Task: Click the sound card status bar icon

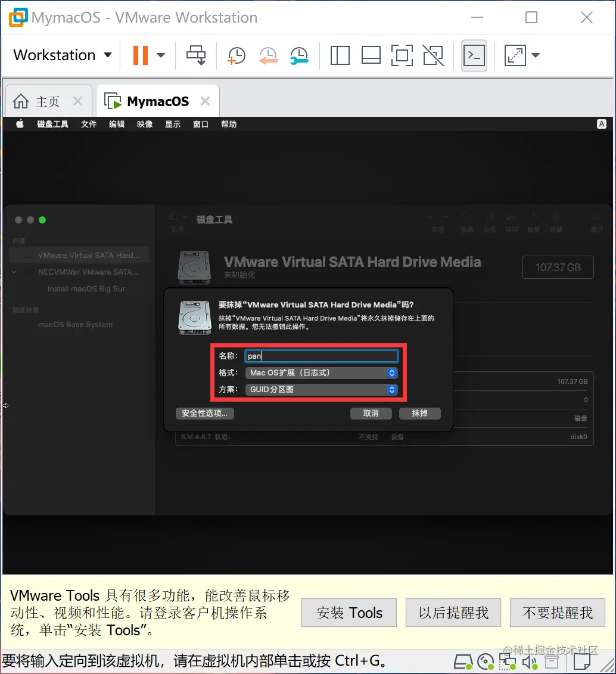Action: (x=530, y=663)
